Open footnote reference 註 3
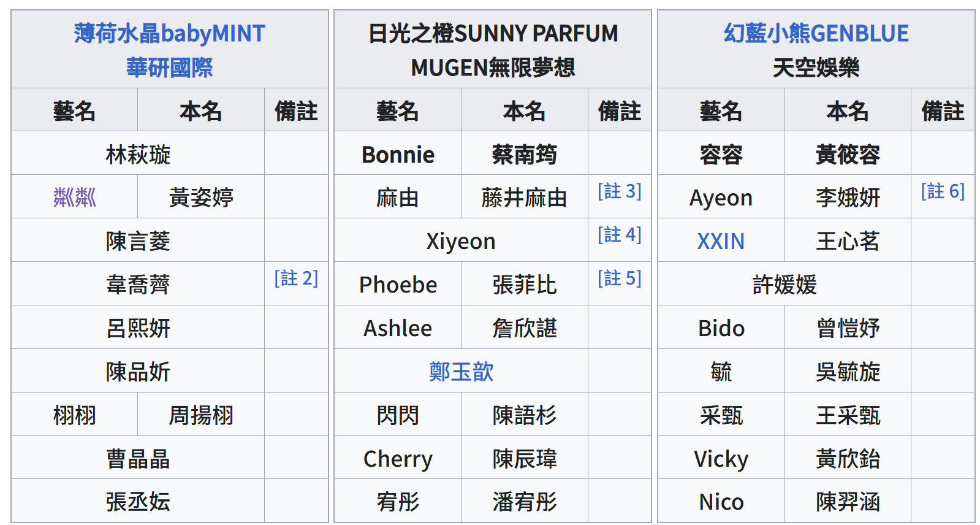The image size is (980, 525). 620,191
